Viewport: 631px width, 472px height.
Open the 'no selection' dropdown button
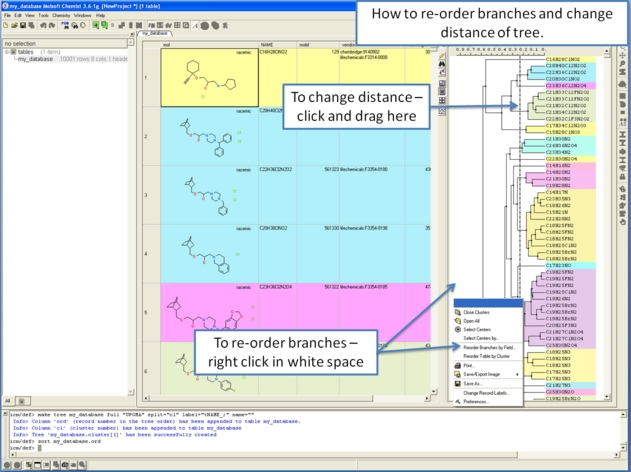pyautogui.click(x=131, y=44)
